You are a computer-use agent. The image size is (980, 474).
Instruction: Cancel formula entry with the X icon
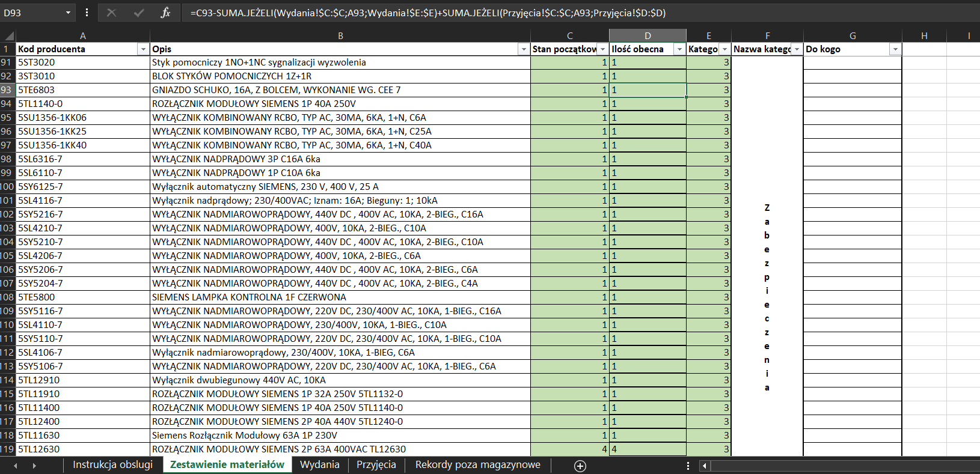pyautogui.click(x=111, y=13)
